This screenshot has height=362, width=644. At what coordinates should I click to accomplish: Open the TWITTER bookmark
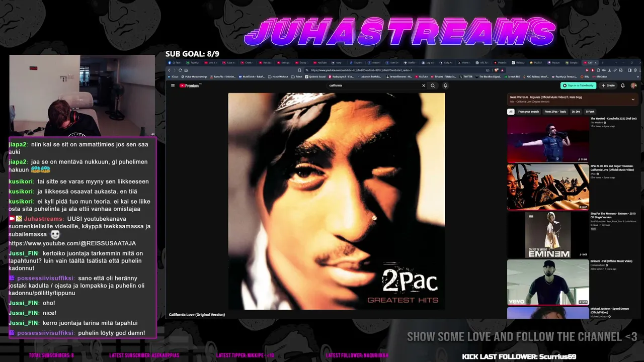[466, 77]
